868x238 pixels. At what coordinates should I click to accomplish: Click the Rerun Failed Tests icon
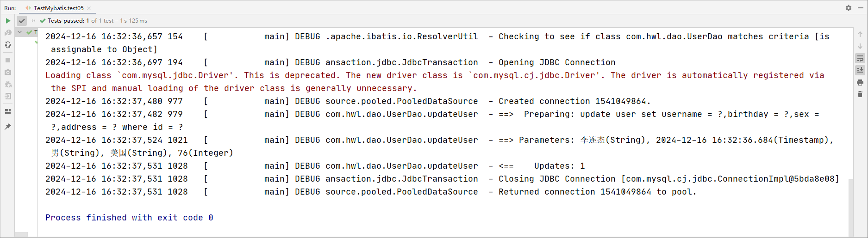tap(8, 33)
